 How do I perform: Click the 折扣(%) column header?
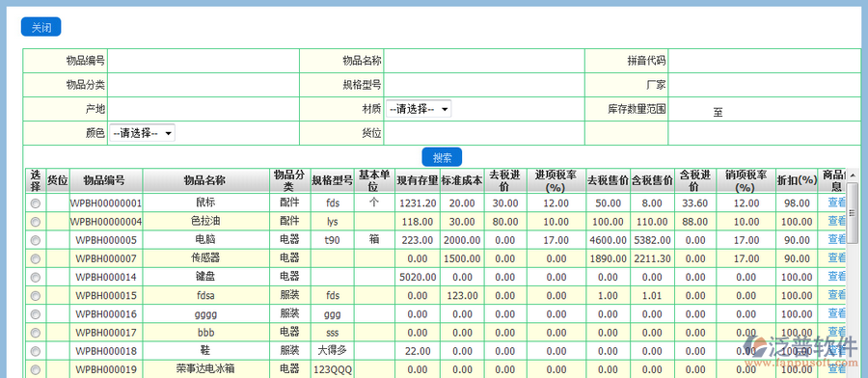797,180
